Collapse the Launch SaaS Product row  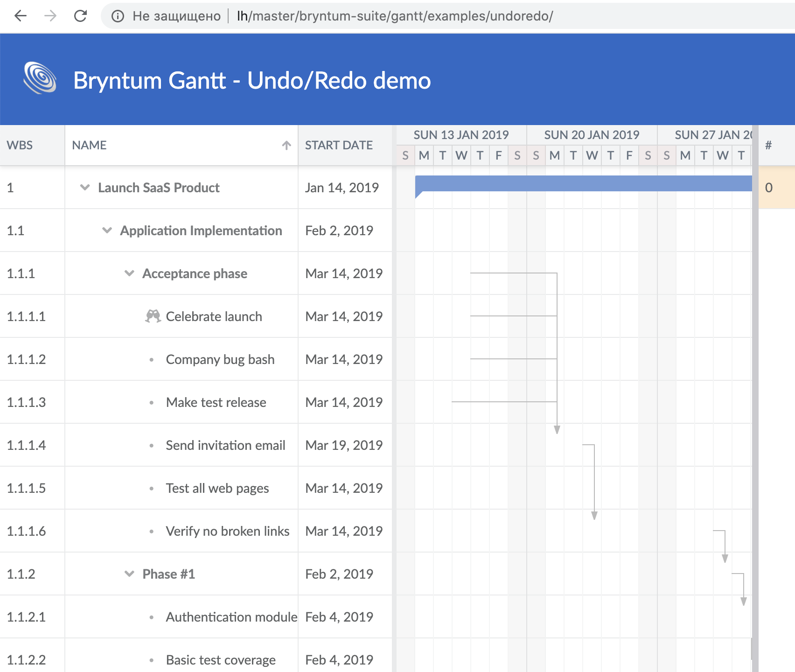click(84, 187)
